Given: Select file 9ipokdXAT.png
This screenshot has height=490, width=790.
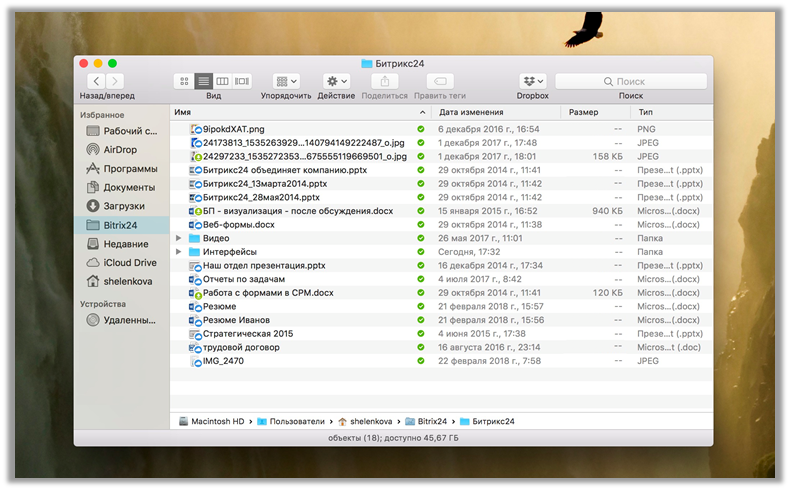Looking at the screenshot, I should click(233, 129).
